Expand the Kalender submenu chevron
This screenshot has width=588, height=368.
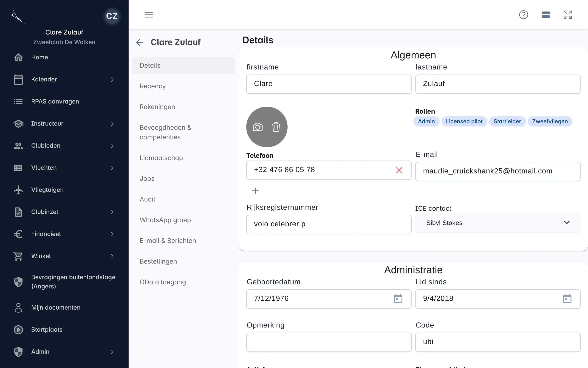(112, 80)
